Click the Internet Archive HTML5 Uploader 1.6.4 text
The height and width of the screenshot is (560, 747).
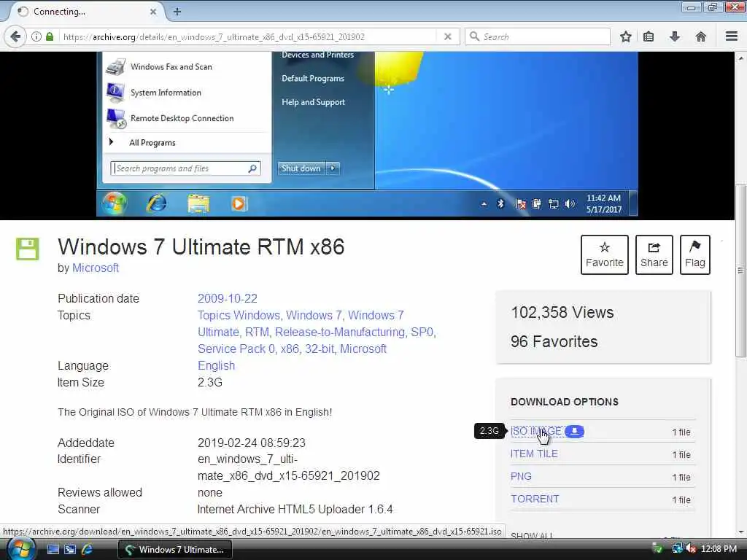[x=295, y=510]
